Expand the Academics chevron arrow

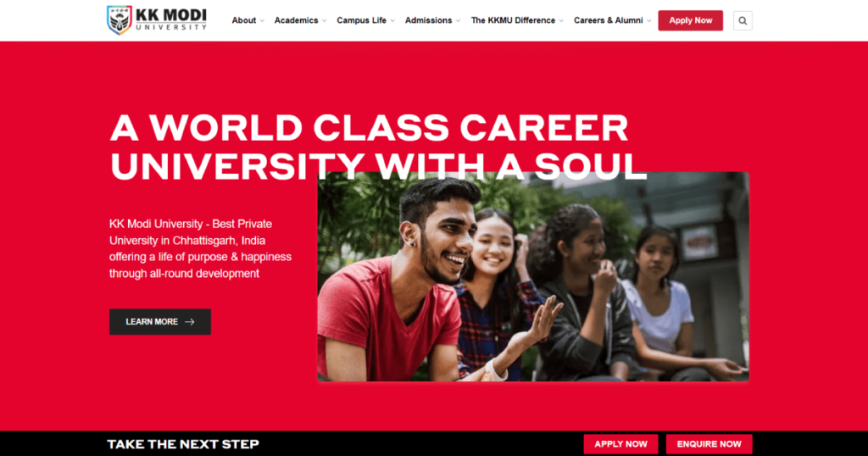point(325,21)
